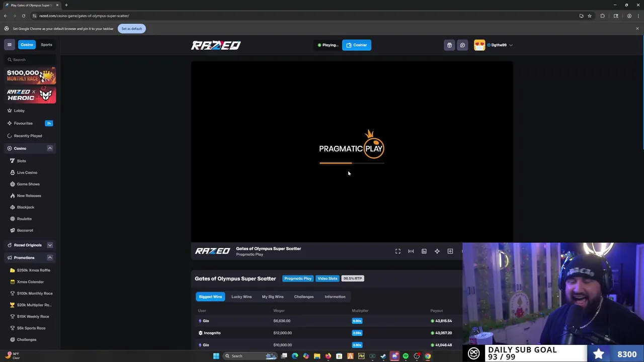Open Baccarat category
The width and height of the screenshot is (644, 362).
(x=25, y=230)
